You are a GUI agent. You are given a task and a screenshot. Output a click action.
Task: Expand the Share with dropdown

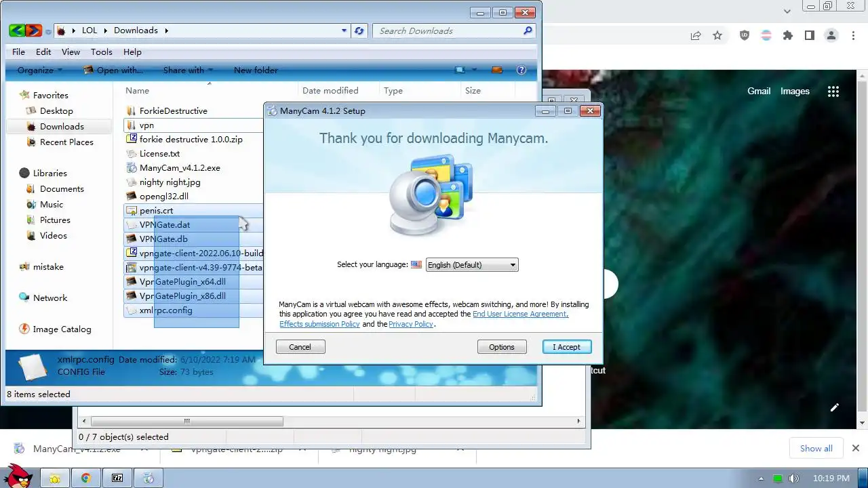click(188, 70)
